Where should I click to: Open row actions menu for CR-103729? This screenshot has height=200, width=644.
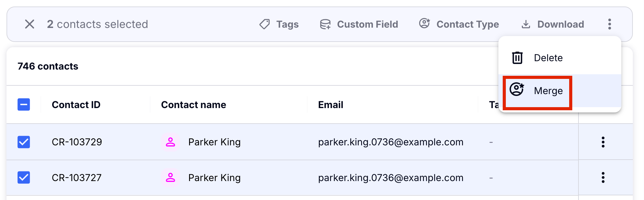click(x=603, y=142)
